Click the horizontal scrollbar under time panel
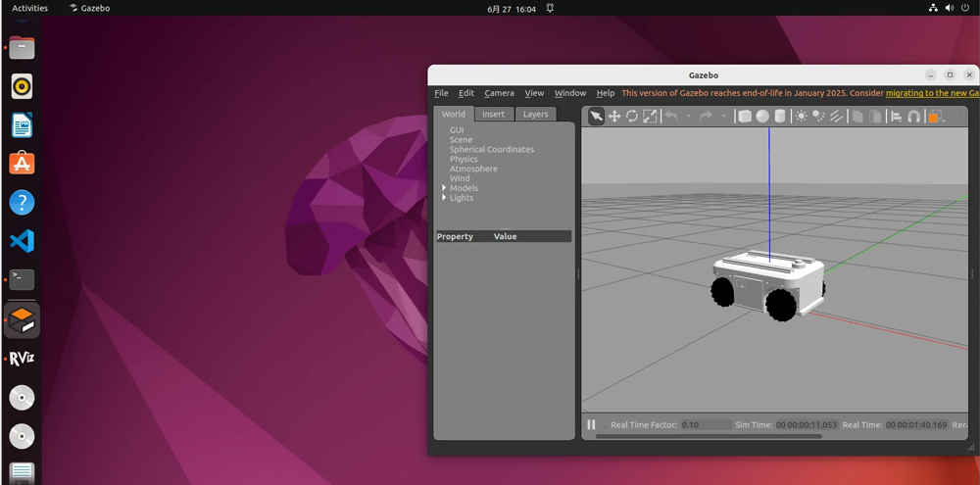The height and width of the screenshot is (485, 980). [709, 436]
